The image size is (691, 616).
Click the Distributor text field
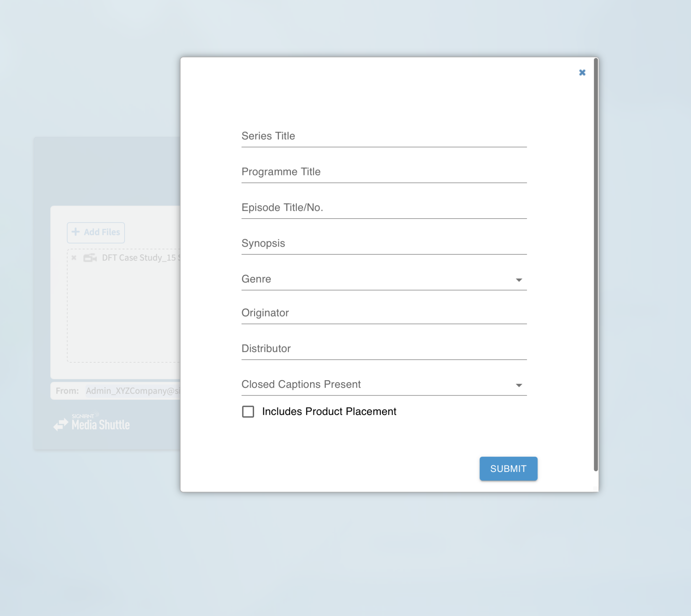384,349
